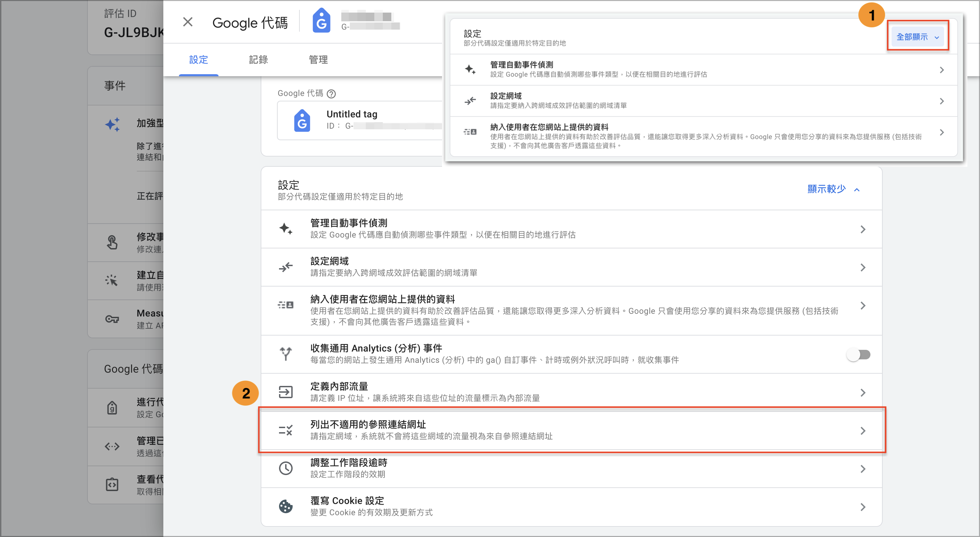The height and width of the screenshot is (537, 980).
Task: Click the 全部顯示 dropdown button
Action: click(918, 37)
